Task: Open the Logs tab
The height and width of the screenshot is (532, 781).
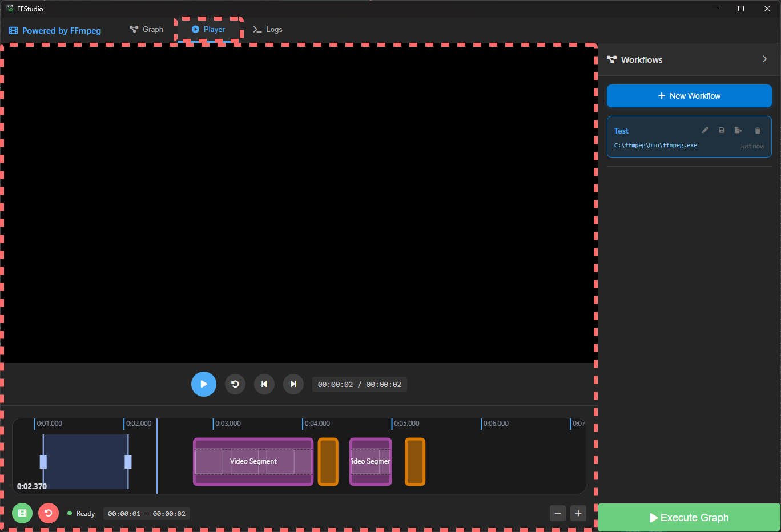Action: click(x=268, y=29)
